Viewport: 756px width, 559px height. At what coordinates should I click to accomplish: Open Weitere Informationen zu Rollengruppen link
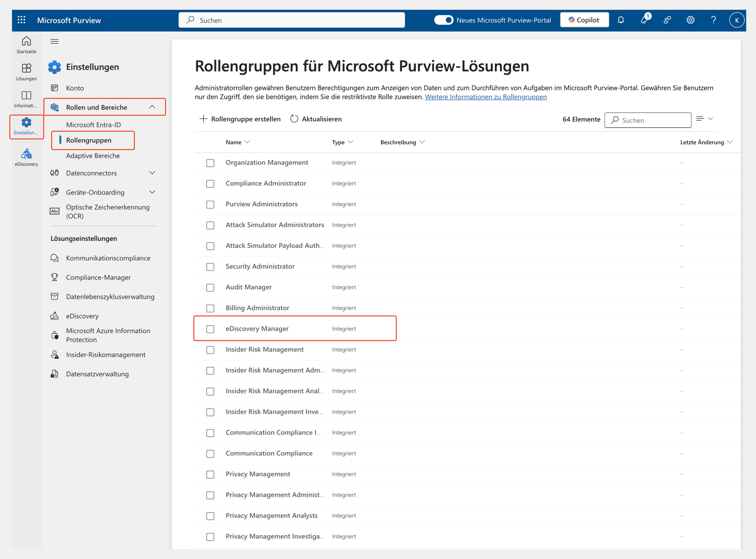pyautogui.click(x=486, y=97)
